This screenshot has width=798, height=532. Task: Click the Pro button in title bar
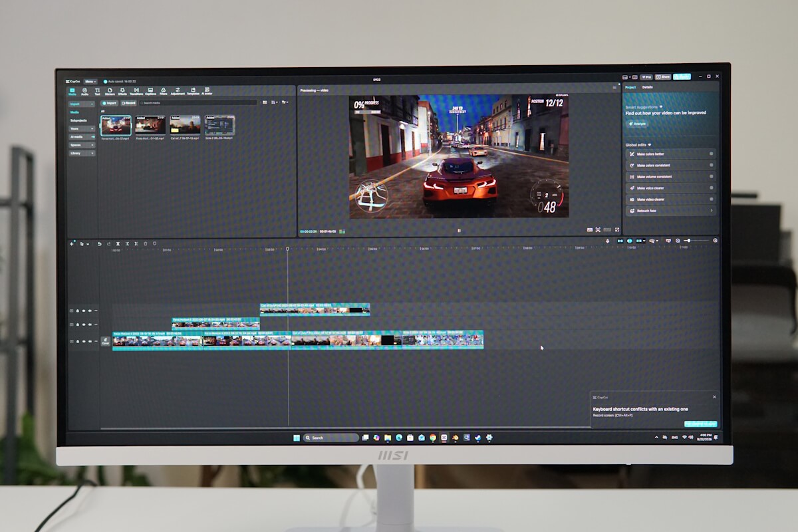pos(646,76)
